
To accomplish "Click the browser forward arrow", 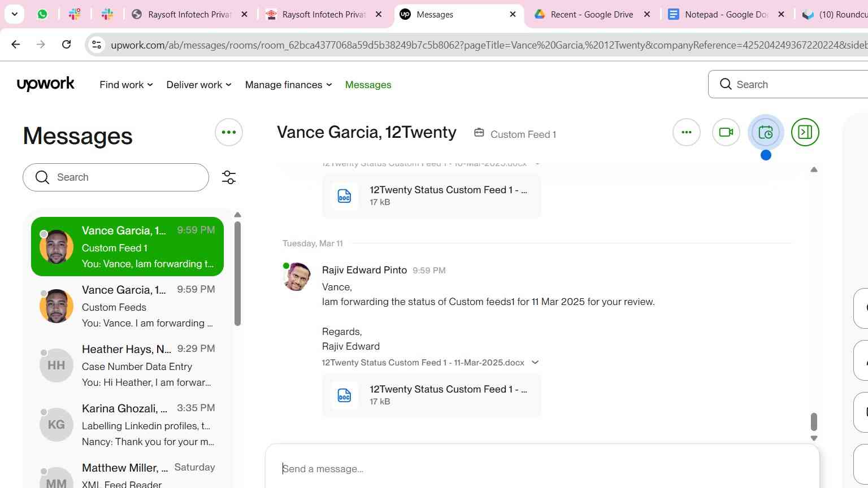I will point(41,45).
